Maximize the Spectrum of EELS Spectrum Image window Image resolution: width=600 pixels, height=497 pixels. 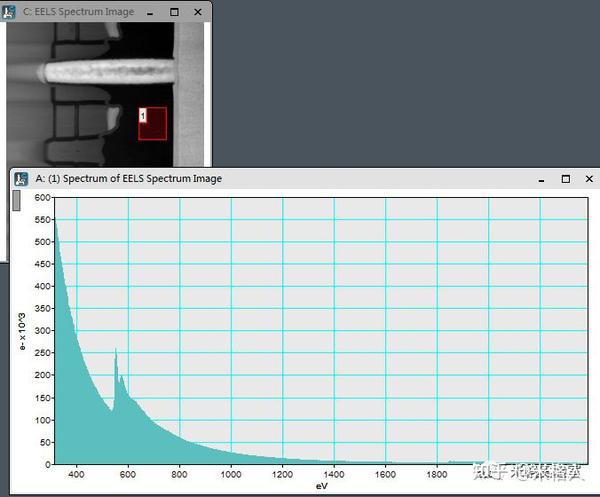[566, 179]
